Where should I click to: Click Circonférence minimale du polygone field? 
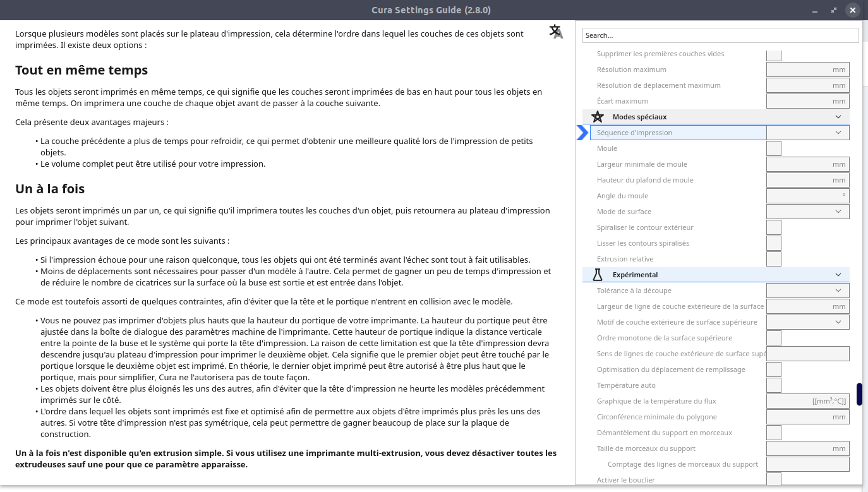click(x=808, y=417)
